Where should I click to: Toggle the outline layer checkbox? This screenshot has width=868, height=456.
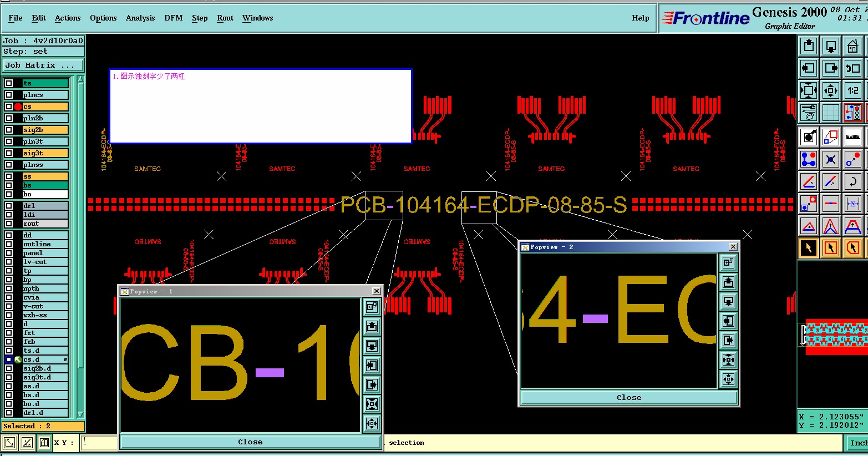click(x=9, y=244)
